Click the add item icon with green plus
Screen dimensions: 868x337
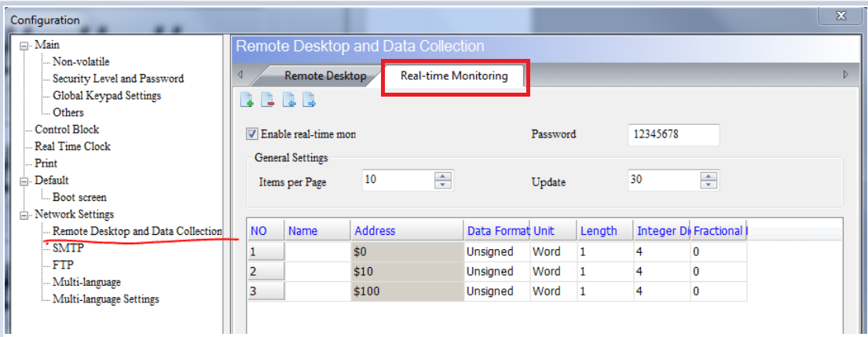pos(247,101)
